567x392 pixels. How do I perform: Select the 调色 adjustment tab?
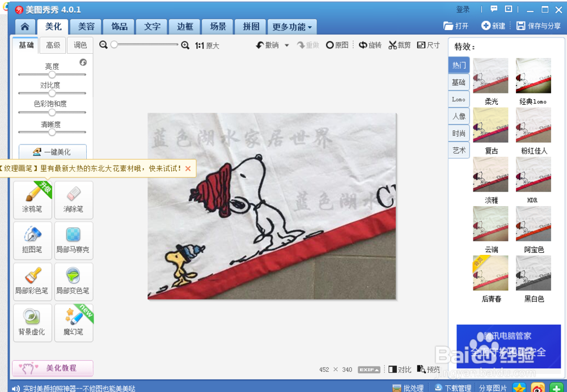coord(80,45)
